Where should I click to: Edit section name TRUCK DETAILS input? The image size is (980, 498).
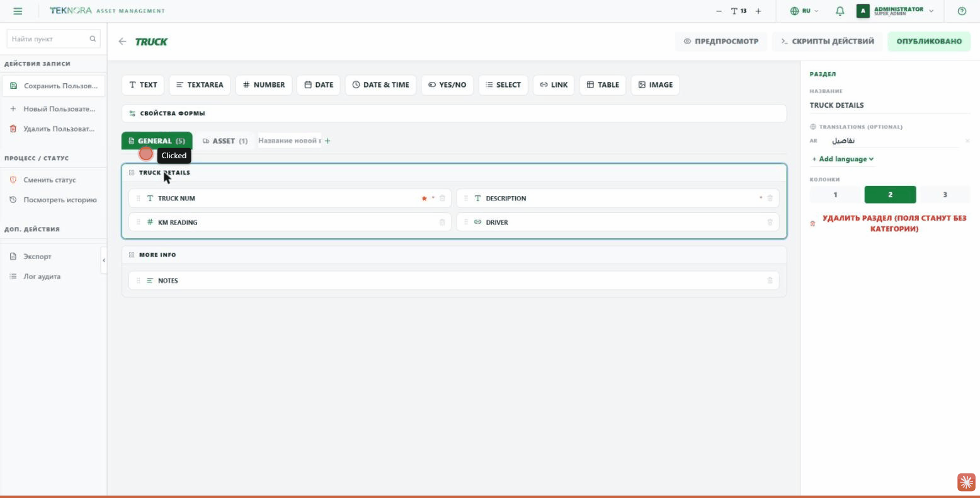pos(889,105)
